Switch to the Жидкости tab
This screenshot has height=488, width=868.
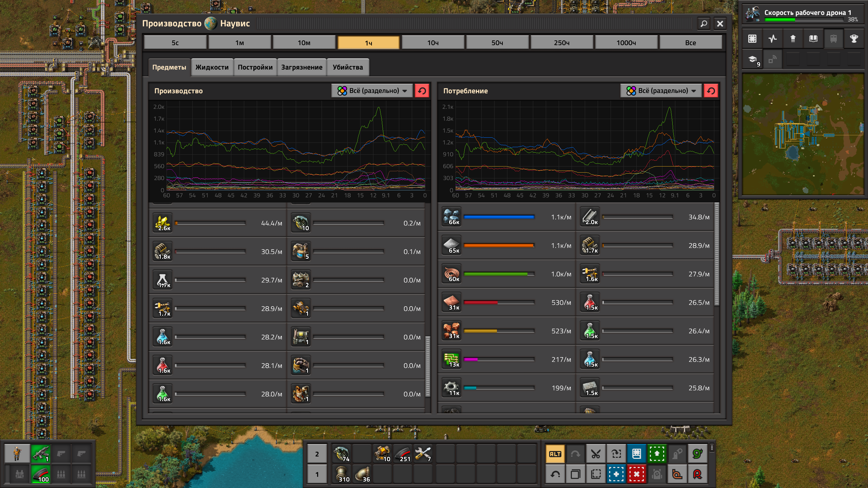pyautogui.click(x=212, y=67)
